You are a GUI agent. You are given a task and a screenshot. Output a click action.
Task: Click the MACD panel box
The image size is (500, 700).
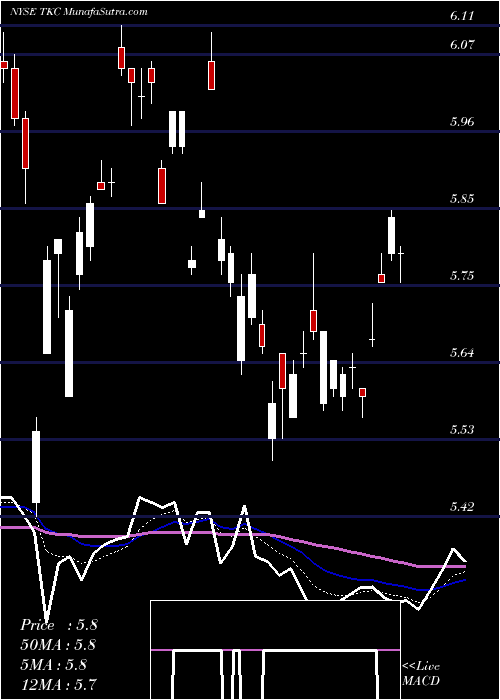coord(275,650)
